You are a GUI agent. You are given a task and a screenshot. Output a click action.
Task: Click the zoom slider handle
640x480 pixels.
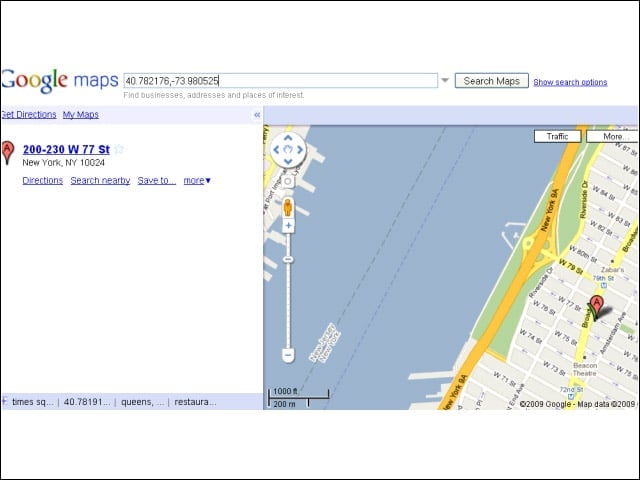coord(288,259)
